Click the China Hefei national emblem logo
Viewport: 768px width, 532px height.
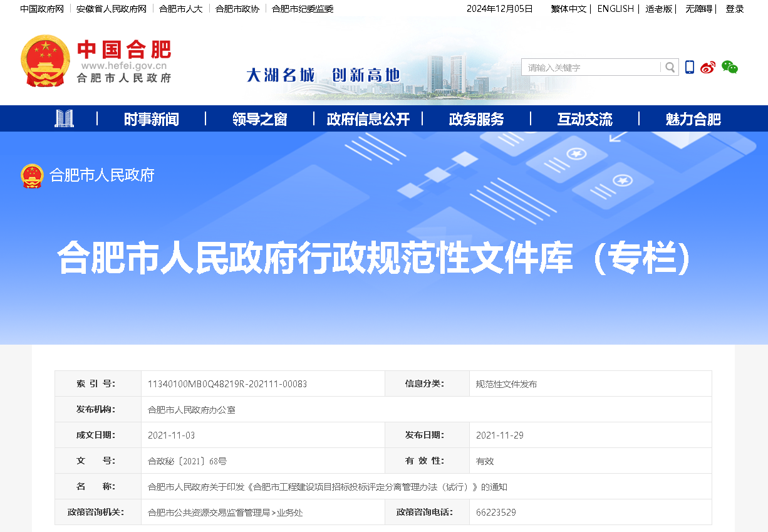tap(45, 61)
